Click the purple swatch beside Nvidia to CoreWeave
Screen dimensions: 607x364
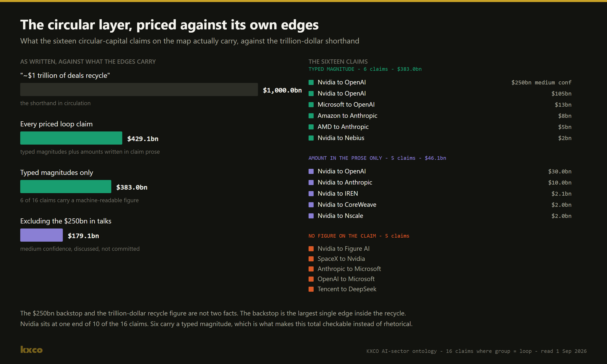point(311,205)
